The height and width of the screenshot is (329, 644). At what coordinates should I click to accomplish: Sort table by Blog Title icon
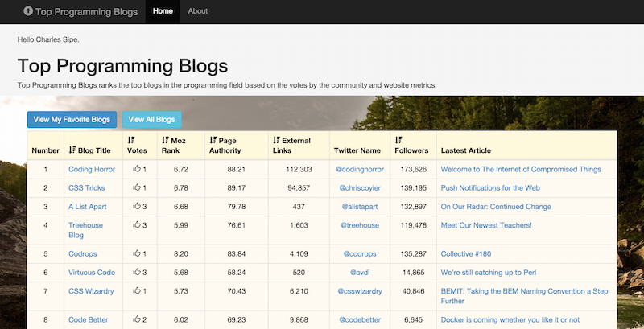tap(72, 150)
